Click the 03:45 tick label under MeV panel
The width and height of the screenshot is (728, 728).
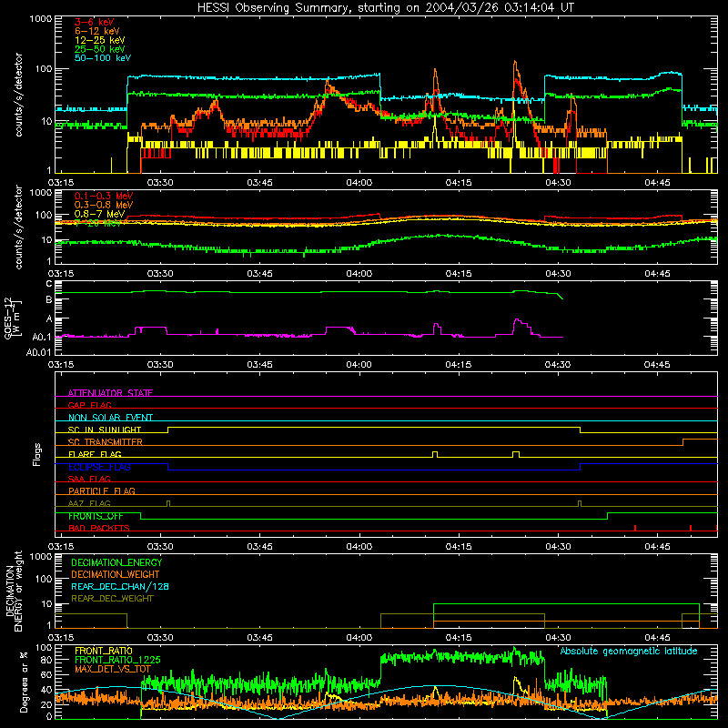tap(259, 274)
